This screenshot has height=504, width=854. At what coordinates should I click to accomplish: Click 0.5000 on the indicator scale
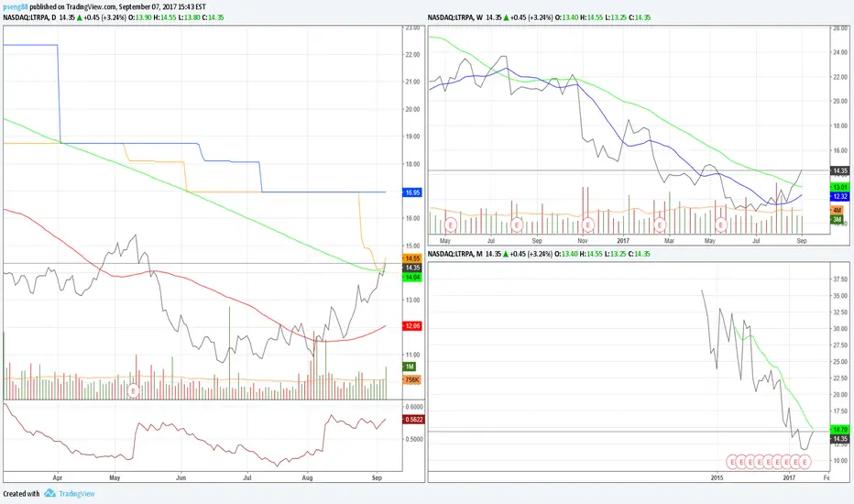tap(414, 439)
